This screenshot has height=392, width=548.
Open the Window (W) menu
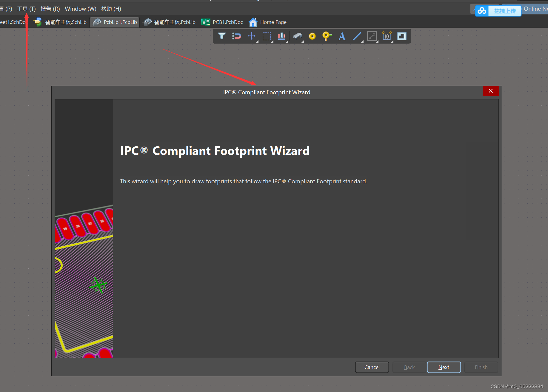[81, 9]
